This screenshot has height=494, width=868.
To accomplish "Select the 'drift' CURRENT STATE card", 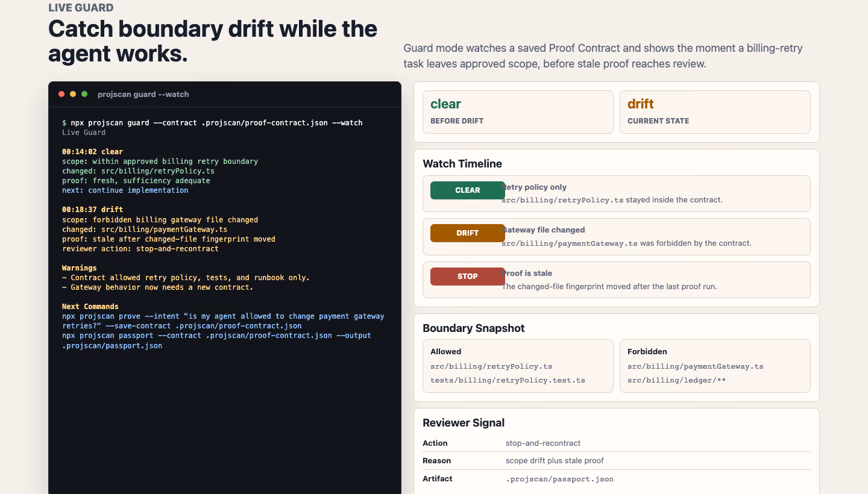I will coord(715,112).
